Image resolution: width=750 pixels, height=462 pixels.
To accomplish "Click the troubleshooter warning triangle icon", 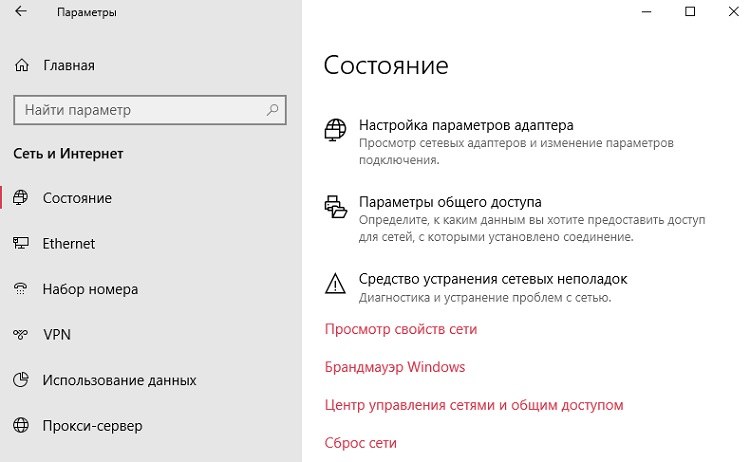I will (335, 283).
